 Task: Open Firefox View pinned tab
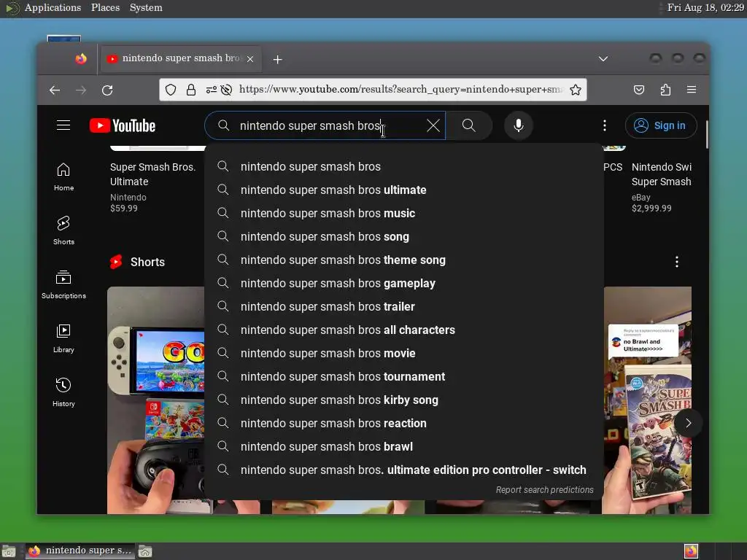pyautogui.click(x=81, y=58)
